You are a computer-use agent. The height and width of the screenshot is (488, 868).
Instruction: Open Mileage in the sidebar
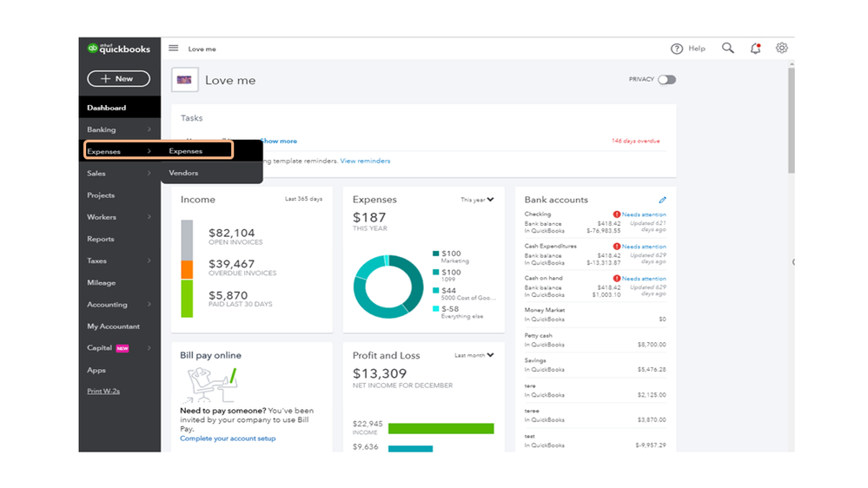point(102,283)
